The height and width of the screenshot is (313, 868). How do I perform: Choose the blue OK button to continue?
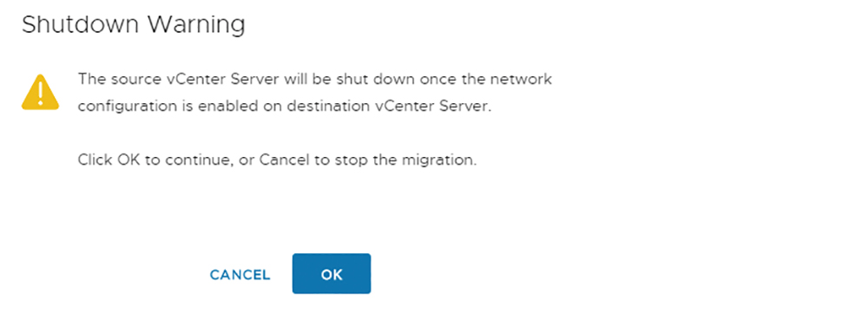pyautogui.click(x=331, y=274)
